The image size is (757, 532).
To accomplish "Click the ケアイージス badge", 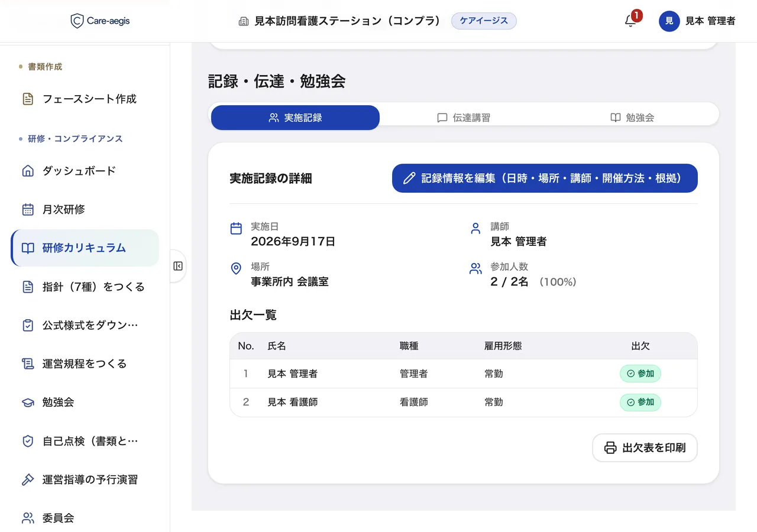I will click(x=484, y=21).
